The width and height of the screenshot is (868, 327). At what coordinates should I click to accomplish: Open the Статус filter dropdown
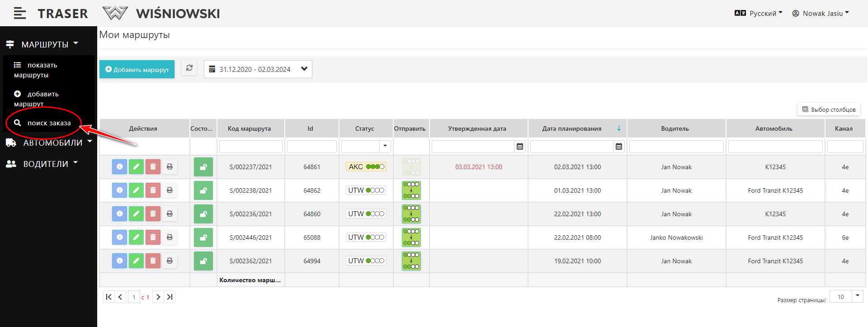(385, 146)
